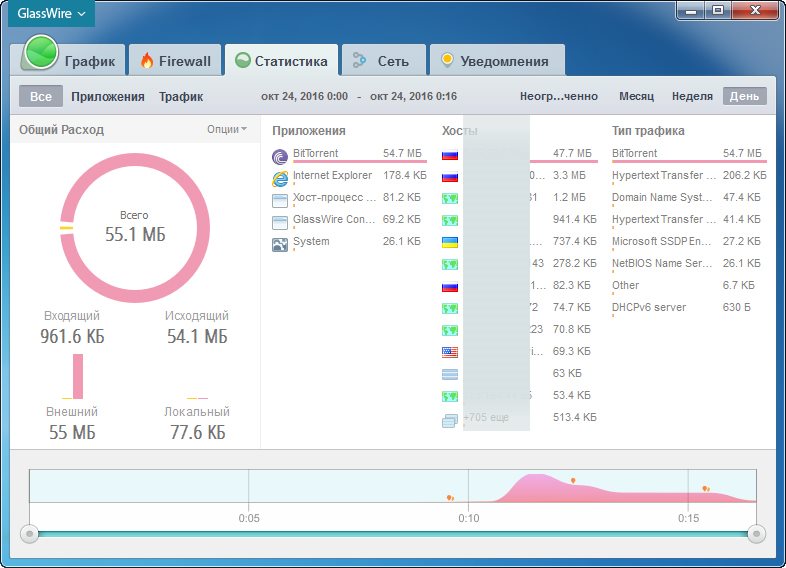Click the timeline alert marker before 0:10
786x568 pixels.
[x=450, y=498]
